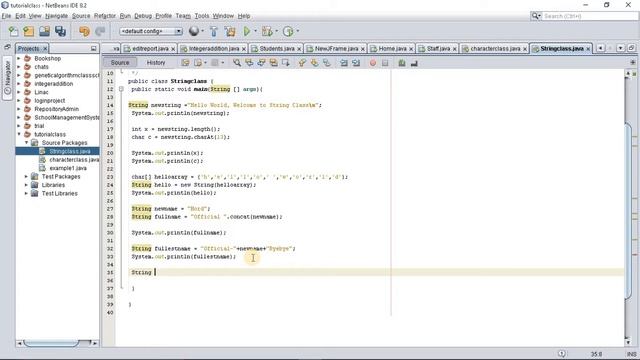Collapse the tutorialclass project node
Screen dimensions: 640x360
[x=18, y=134]
